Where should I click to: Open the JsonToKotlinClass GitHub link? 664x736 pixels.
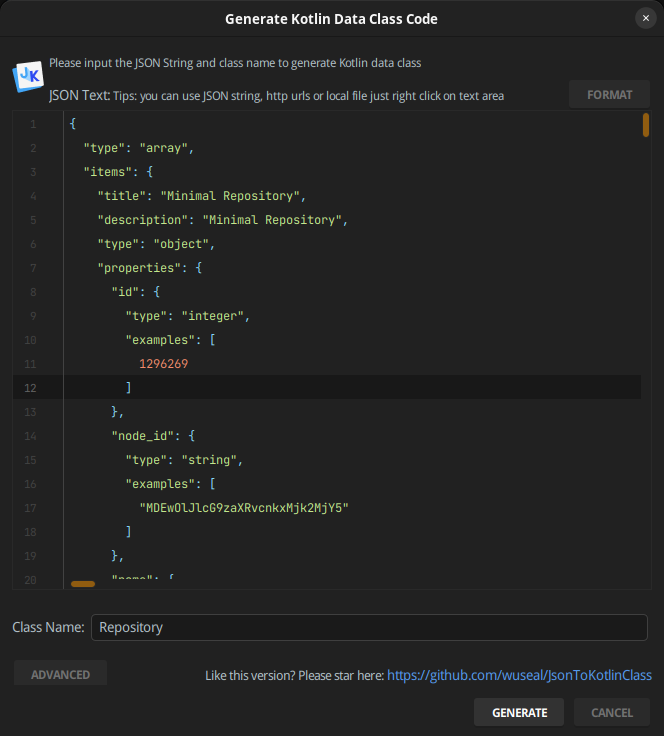(519, 675)
